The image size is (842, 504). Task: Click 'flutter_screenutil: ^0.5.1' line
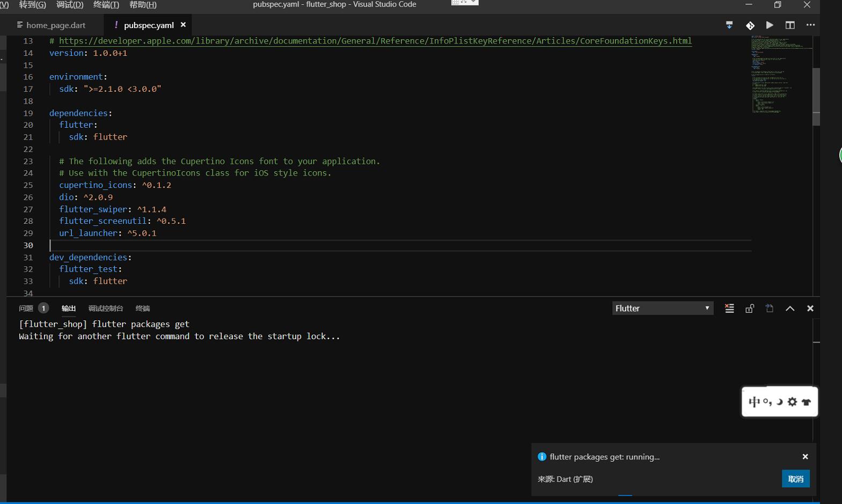(x=122, y=221)
